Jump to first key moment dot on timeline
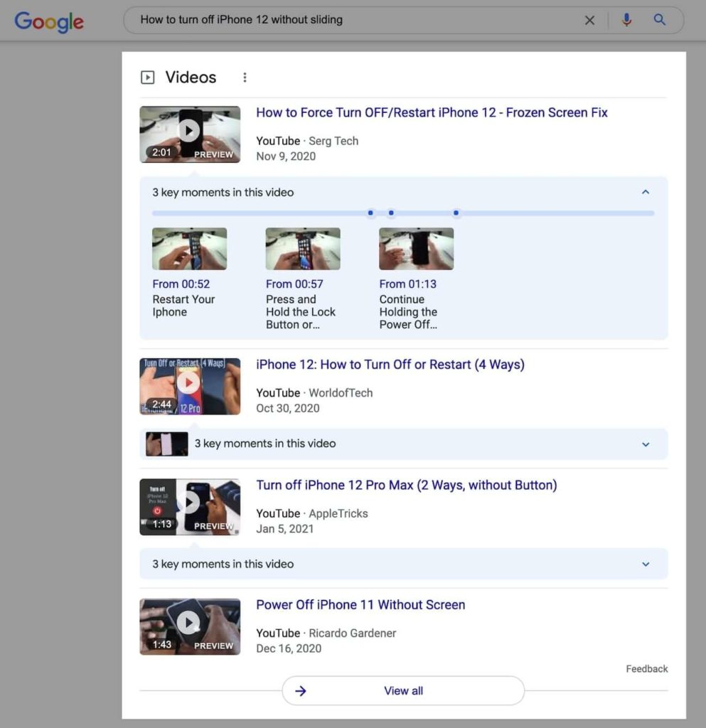This screenshot has width=706, height=728. pyautogui.click(x=370, y=213)
